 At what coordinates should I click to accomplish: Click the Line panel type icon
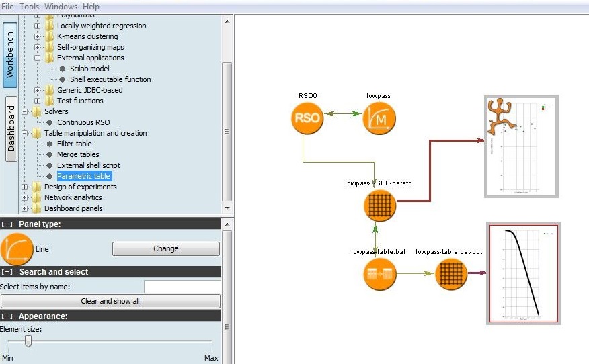(18, 249)
